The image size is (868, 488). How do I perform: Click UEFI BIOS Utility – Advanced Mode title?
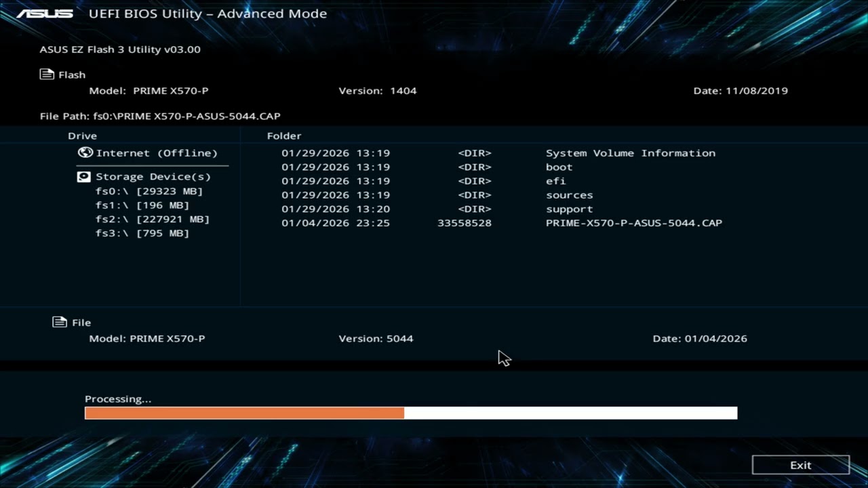[x=208, y=14]
